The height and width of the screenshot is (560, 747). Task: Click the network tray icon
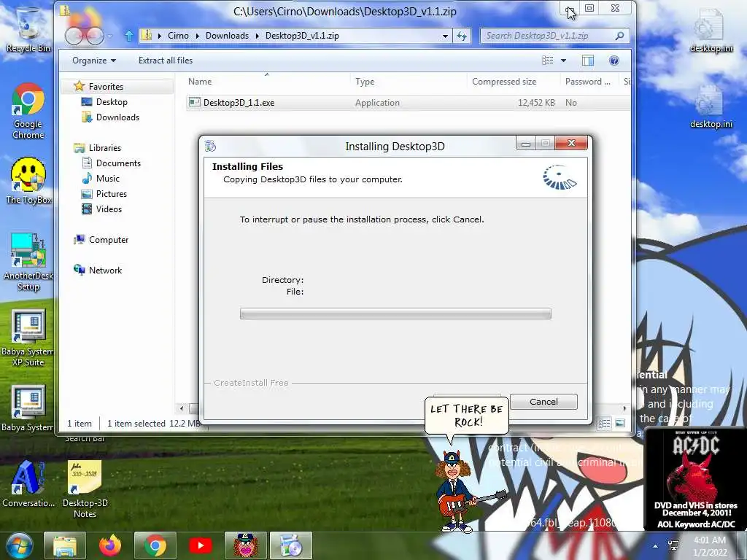click(x=673, y=545)
